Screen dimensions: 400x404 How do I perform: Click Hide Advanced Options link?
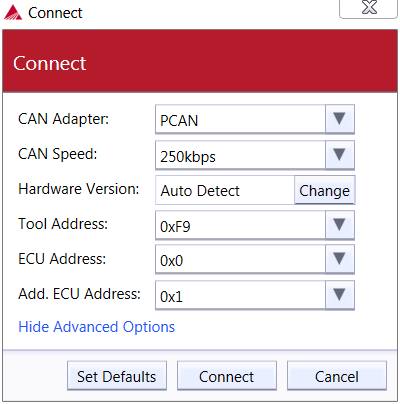click(97, 327)
